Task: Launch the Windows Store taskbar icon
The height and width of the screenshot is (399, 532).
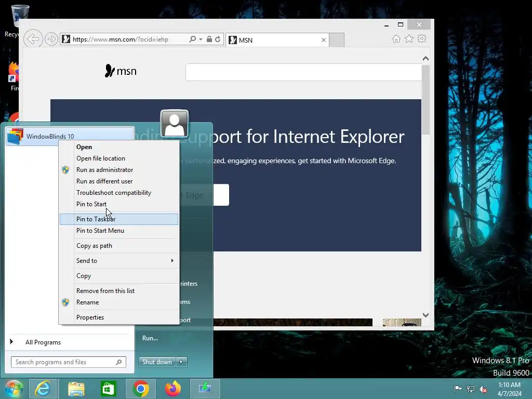Action: (x=109, y=389)
